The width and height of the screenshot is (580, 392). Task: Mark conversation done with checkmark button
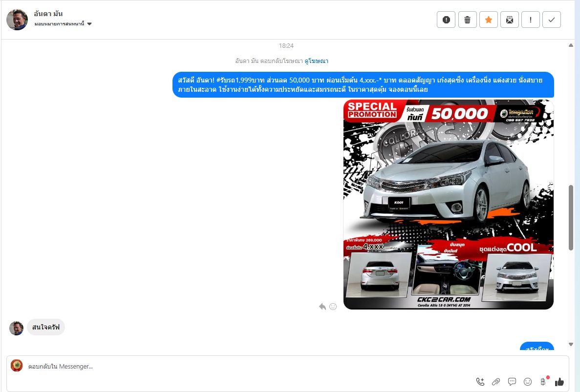pos(552,20)
